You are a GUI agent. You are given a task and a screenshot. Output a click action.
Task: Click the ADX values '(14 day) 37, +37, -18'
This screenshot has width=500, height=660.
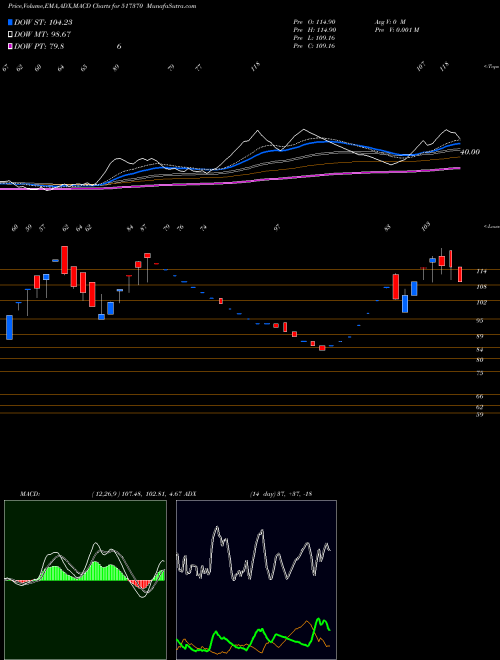[x=281, y=494]
